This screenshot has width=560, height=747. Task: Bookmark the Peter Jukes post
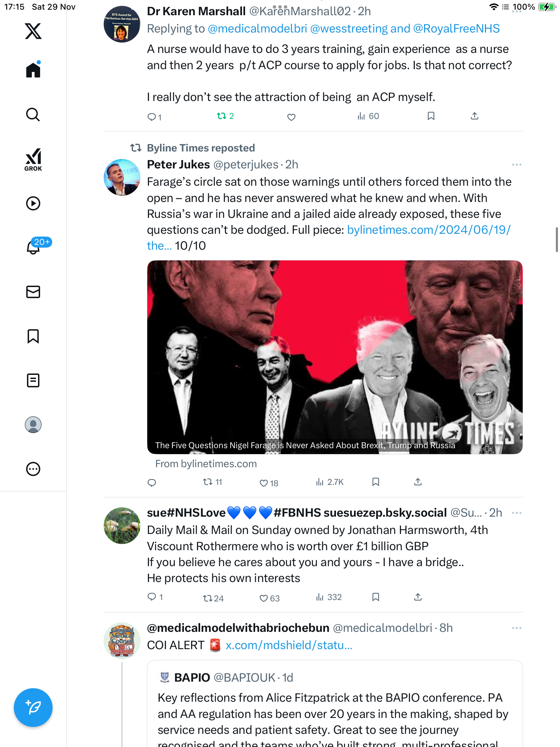376,482
